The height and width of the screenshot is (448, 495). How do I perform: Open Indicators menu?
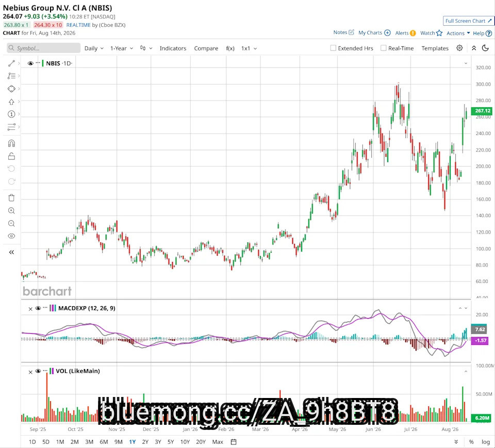pyautogui.click(x=173, y=48)
